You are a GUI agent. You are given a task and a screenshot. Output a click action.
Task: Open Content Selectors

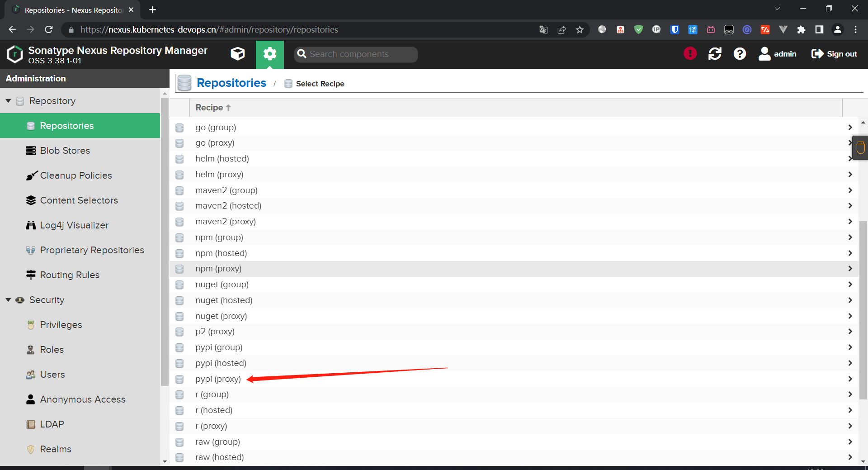pyautogui.click(x=80, y=200)
